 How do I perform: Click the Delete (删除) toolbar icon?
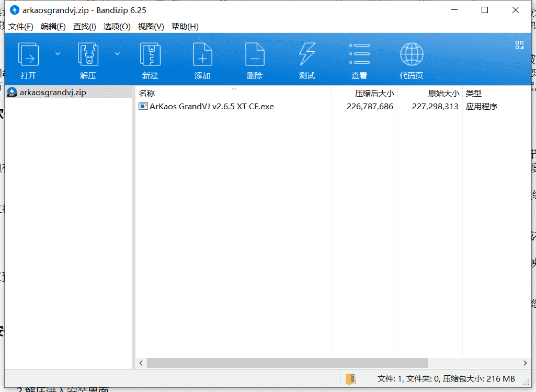pos(255,54)
